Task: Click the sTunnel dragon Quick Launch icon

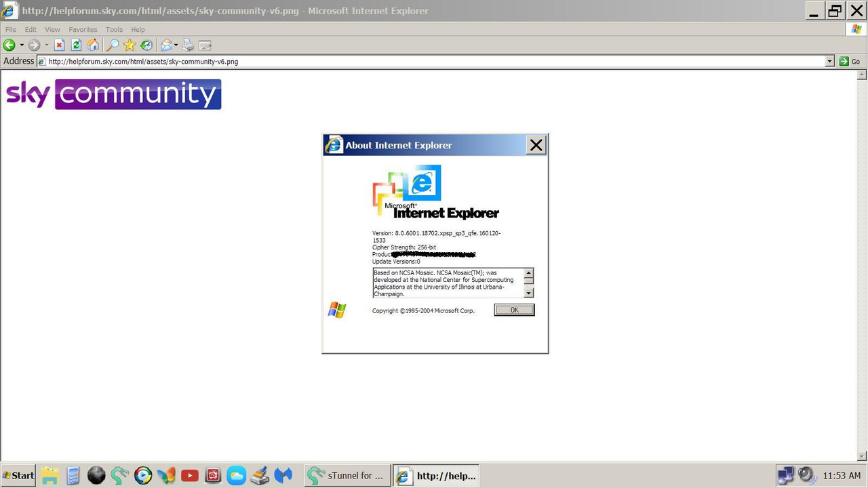Action: tap(120, 475)
